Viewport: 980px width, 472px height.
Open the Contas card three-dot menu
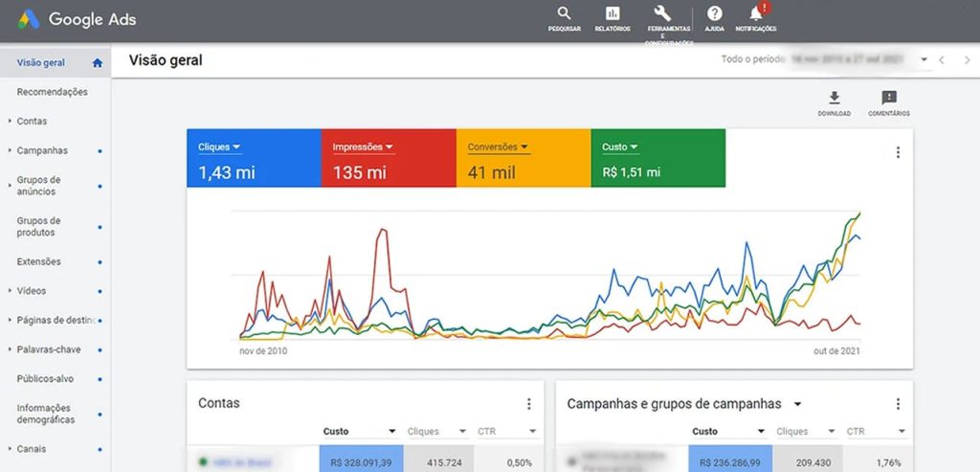pos(528,404)
